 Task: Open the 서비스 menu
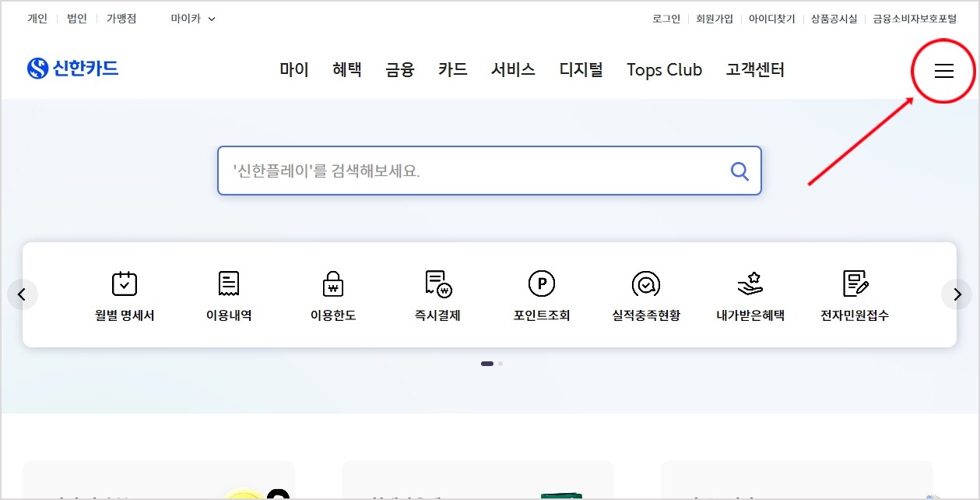tap(513, 70)
